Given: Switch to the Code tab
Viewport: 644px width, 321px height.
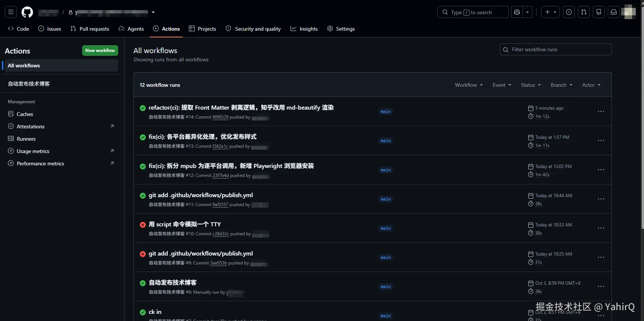Looking at the screenshot, I should (x=18, y=29).
